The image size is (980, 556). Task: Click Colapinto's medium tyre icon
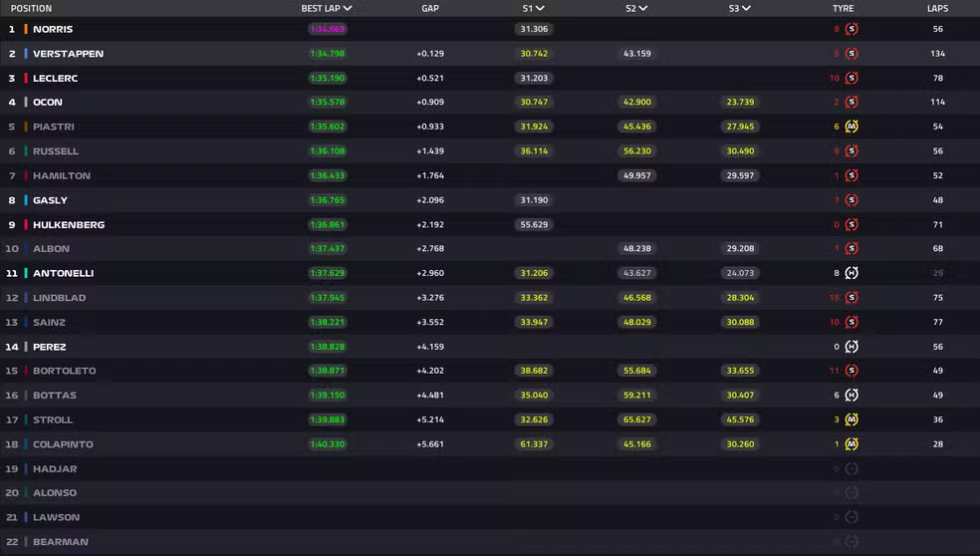click(851, 444)
